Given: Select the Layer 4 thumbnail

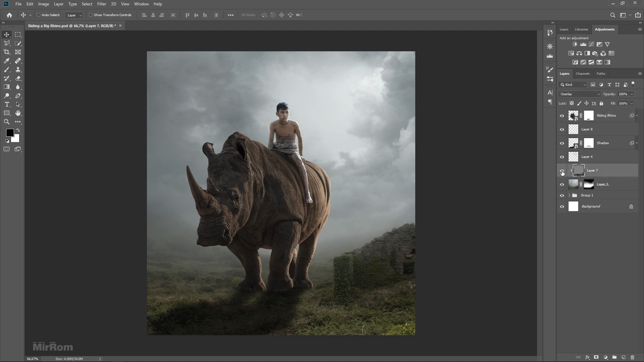Looking at the screenshot, I should (x=573, y=157).
